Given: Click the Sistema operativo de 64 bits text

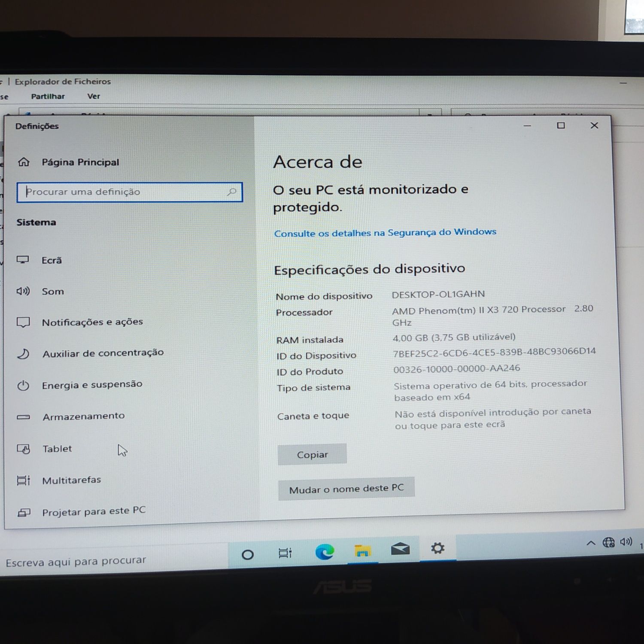Looking at the screenshot, I should pos(490,390).
